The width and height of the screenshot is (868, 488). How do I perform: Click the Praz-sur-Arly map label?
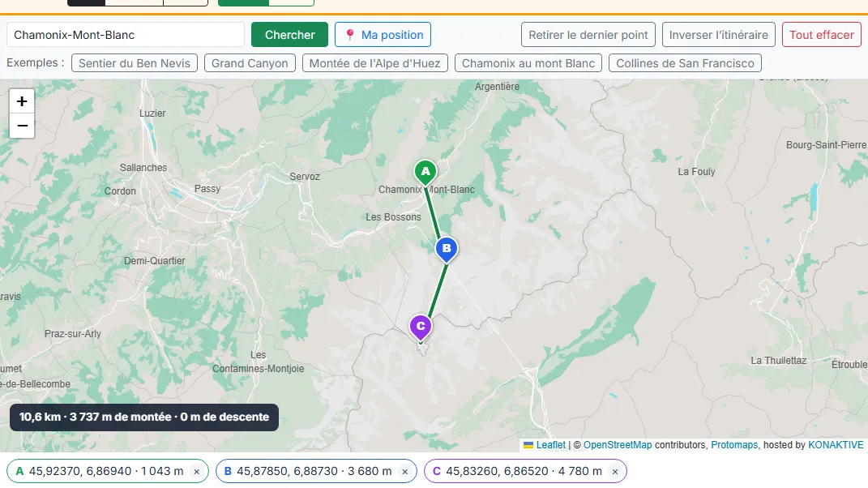(x=73, y=334)
